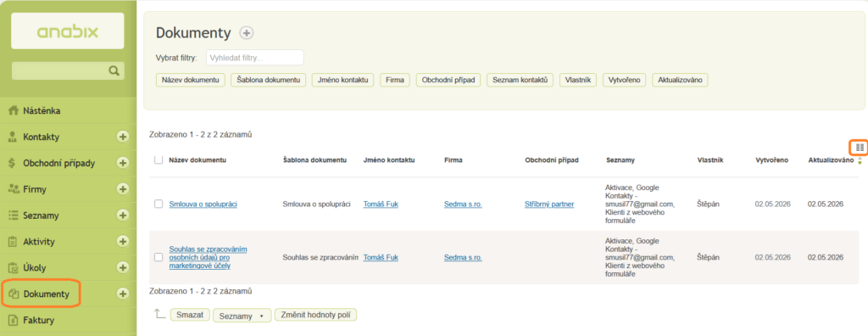Go to Obchodní případy section
Screen dimensions: 868x336
(x=59, y=163)
